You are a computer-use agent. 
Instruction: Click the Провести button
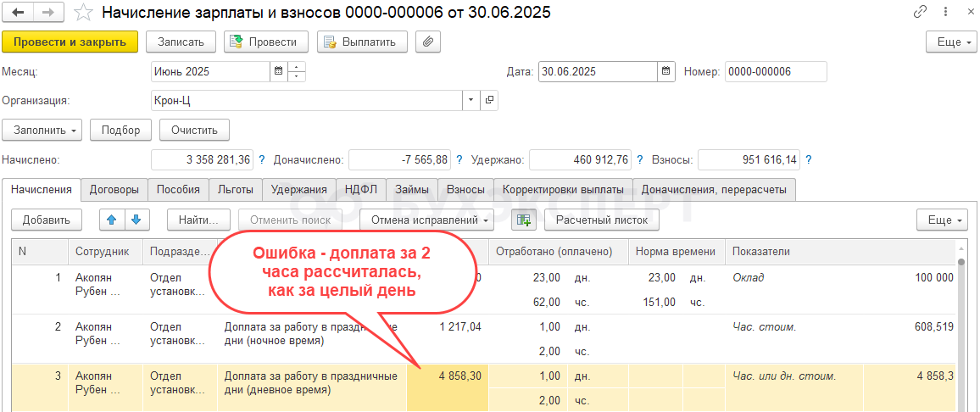266,42
